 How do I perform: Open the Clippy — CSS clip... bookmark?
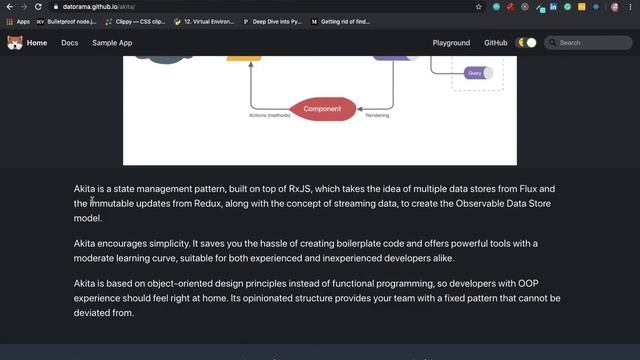click(135, 22)
